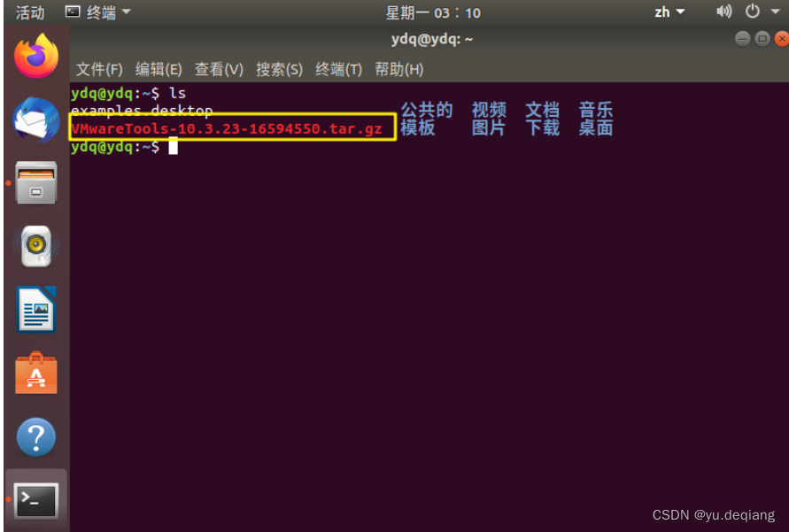Open Ubuntu Software orange bag icon
789x532 pixels.
tap(36, 373)
